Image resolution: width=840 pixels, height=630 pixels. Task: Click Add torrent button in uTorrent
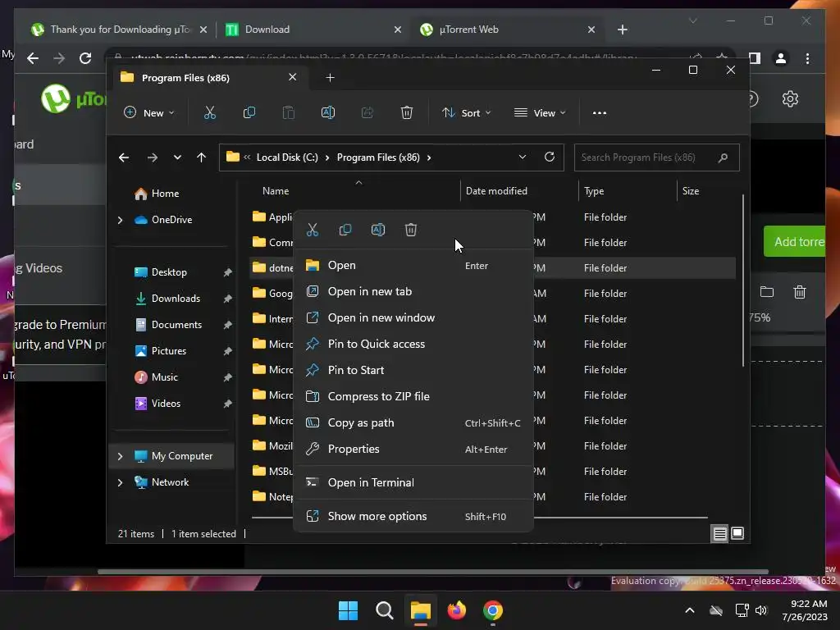pos(795,242)
